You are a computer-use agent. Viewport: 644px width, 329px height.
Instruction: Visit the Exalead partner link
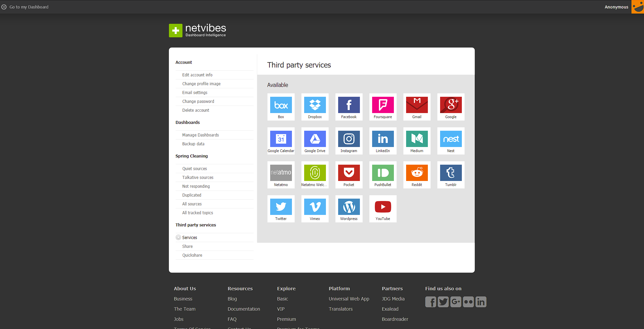(x=390, y=309)
